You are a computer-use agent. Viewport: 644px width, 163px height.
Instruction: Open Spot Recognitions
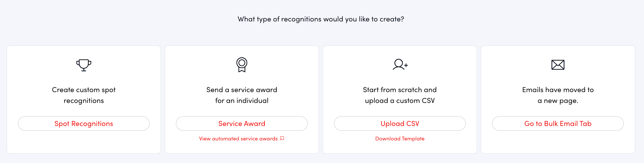point(83,123)
